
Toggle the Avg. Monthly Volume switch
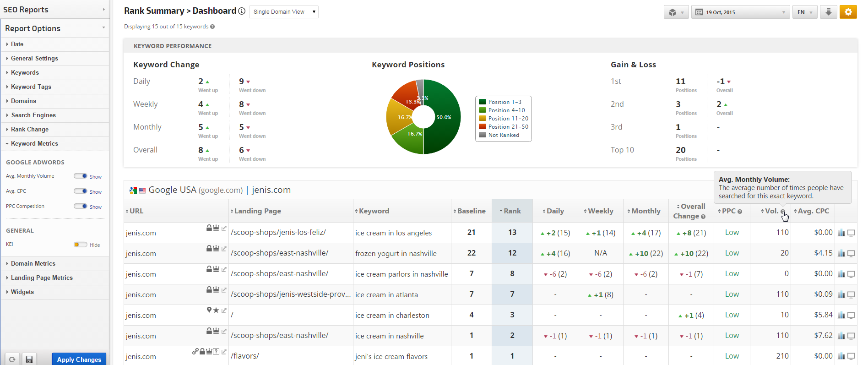[81, 176]
